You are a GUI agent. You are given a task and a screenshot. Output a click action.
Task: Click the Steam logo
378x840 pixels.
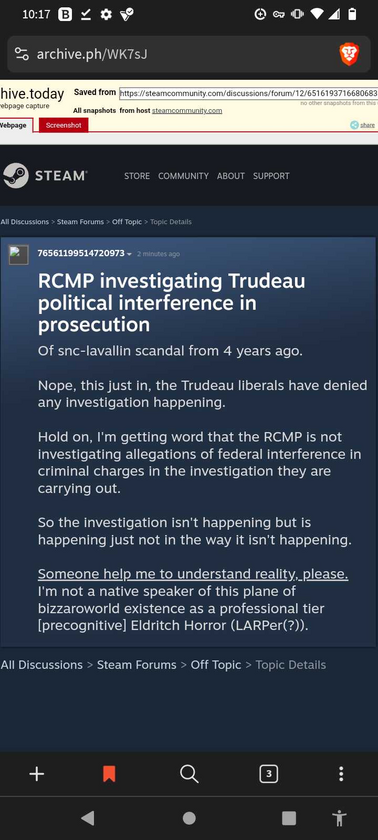pyautogui.click(x=44, y=175)
